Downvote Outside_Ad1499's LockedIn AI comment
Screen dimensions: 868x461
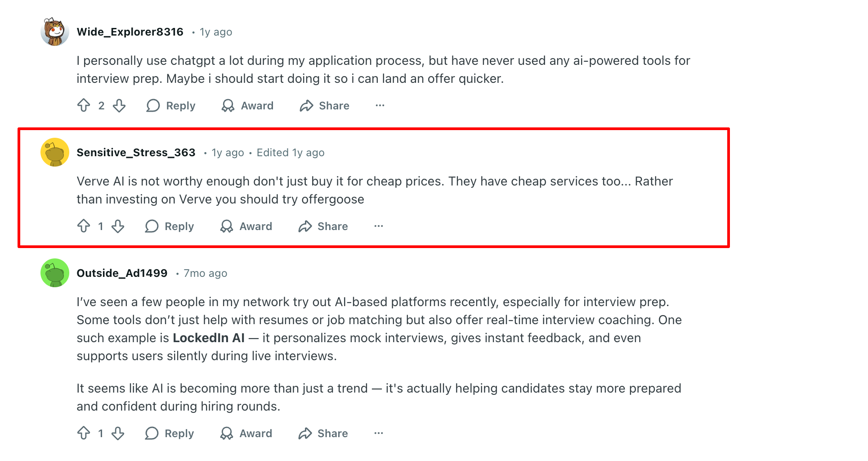click(118, 433)
